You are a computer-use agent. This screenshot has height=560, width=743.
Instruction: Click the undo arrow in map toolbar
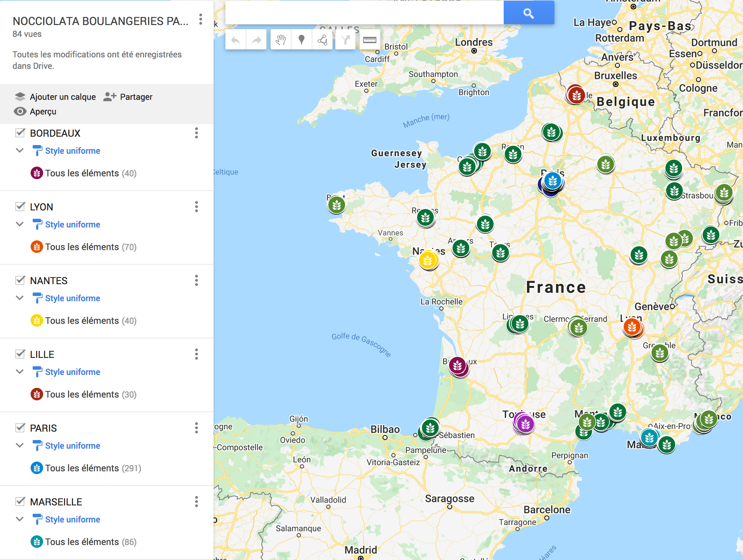pos(236,40)
